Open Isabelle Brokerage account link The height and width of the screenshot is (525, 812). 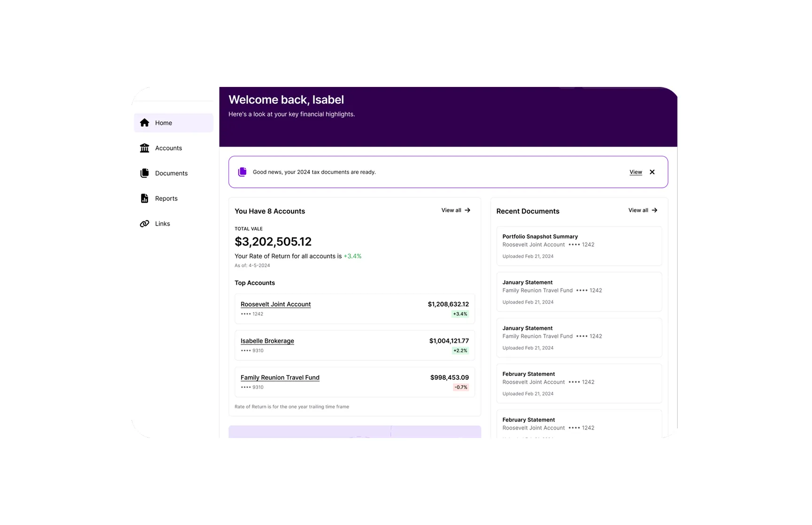click(267, 341)
